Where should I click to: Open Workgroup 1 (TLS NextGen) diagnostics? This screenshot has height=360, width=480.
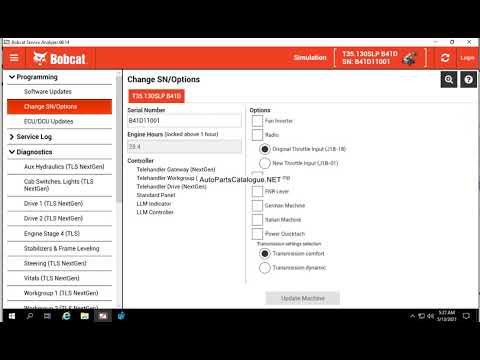59,293
